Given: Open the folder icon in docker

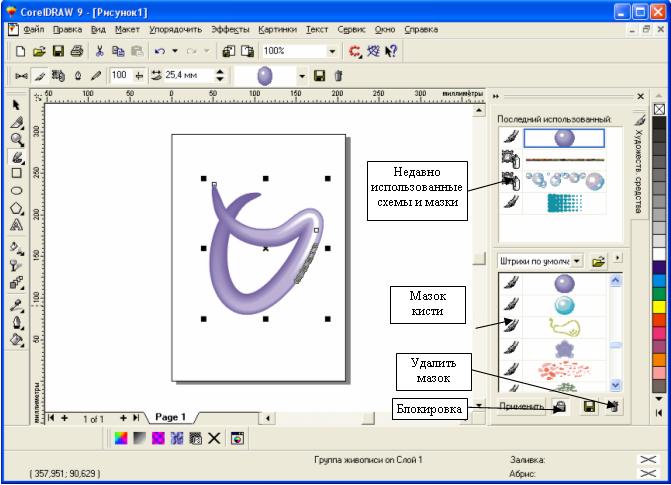Looking at the screenshot, I should [599, 260].
